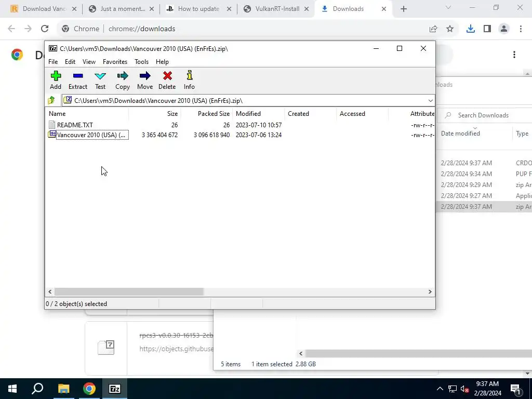The image size is (532, 399).
Task: Open the Tools menu
Action: (141, 62)
